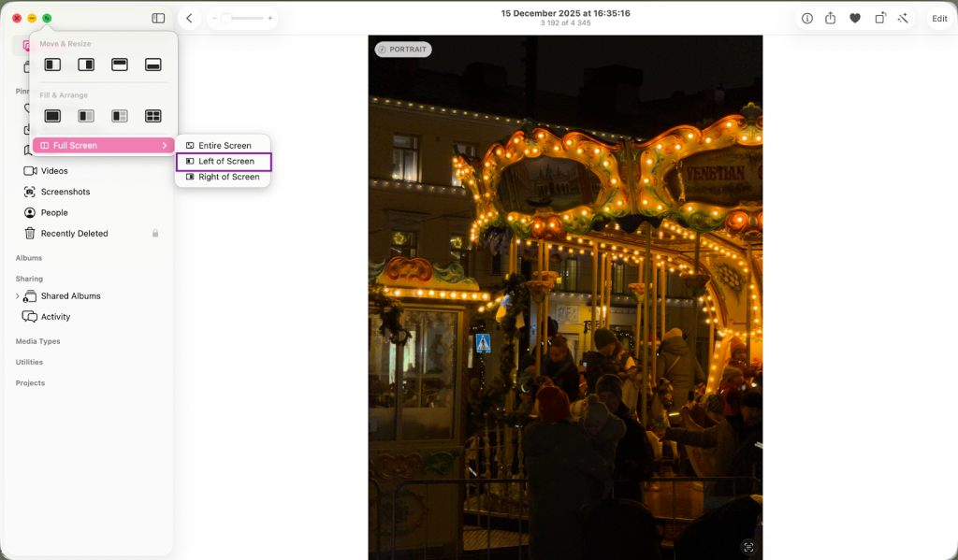Rotate the photo with the rotate icon
The image size is (958, 560).
(x=879, y=19)
